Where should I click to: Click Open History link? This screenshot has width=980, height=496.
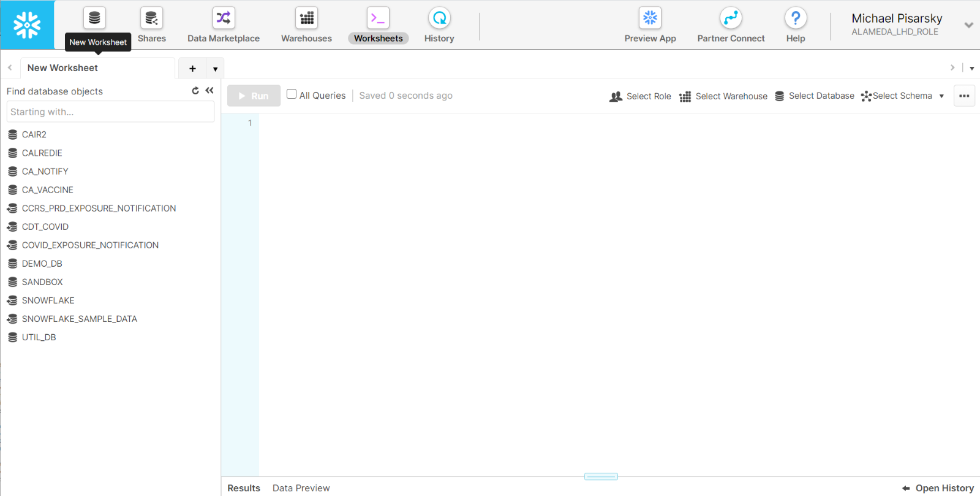[x=938, y=488]
